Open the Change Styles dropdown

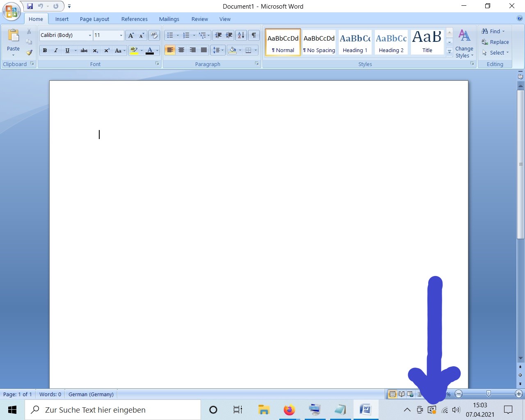[x=464, y=43]
